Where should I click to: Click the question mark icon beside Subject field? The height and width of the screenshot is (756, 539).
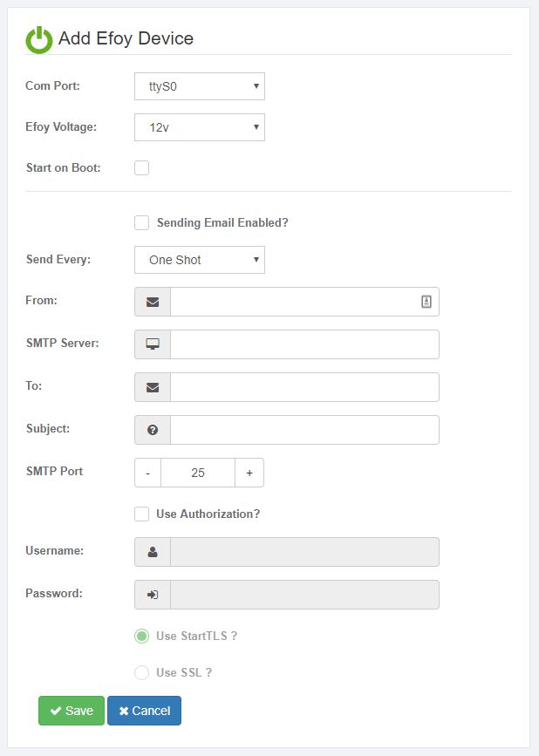[x=152, y=429]
